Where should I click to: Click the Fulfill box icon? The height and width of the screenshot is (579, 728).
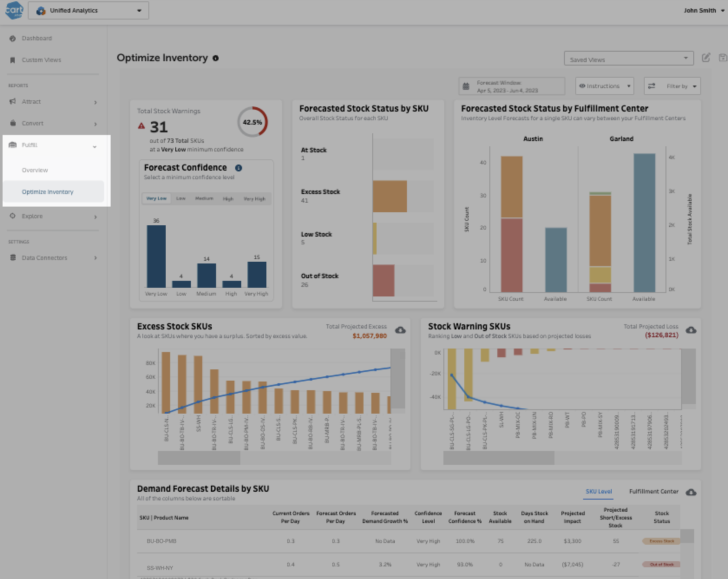13,145
